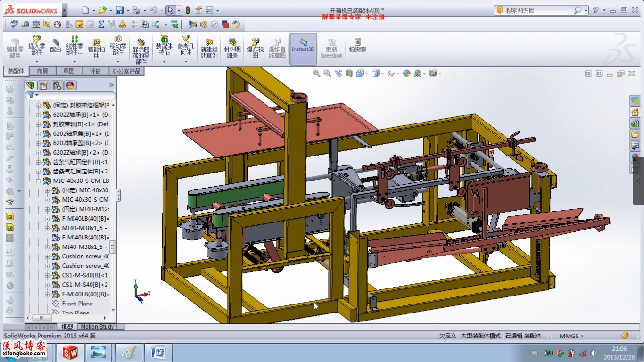Image resolution: width=644 pixels, height=362 pixels.
Task: Switch to the Motion Study 1 tab
Action: [x=99, y=327]
